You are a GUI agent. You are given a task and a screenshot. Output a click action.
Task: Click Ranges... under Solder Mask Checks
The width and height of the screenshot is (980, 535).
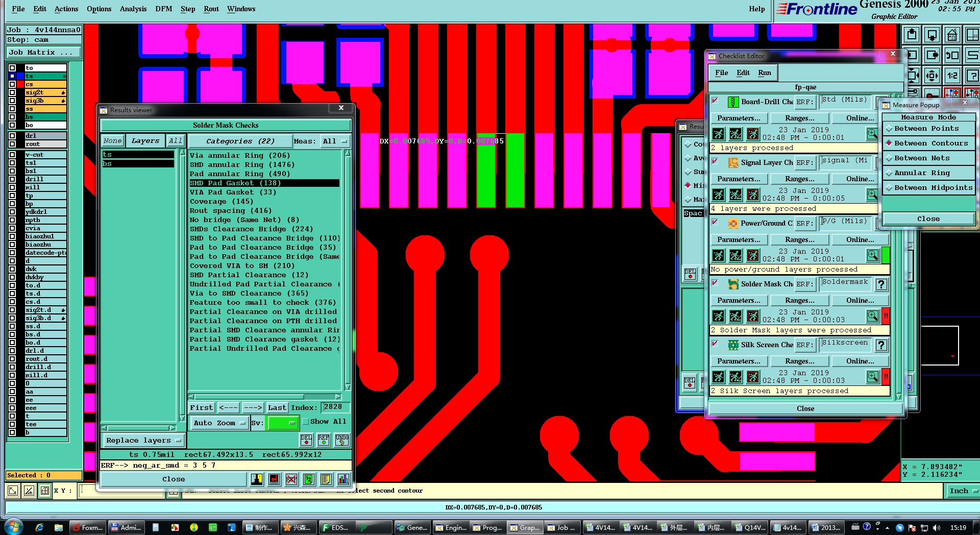(800, 301)
